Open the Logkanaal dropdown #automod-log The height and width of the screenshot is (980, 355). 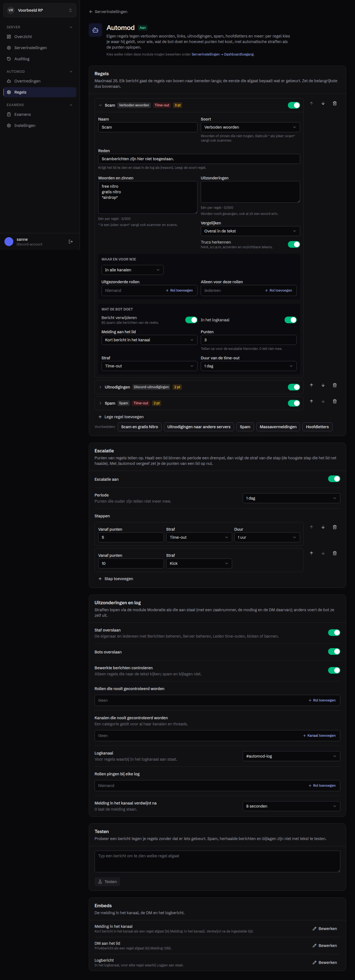[291, 756]
